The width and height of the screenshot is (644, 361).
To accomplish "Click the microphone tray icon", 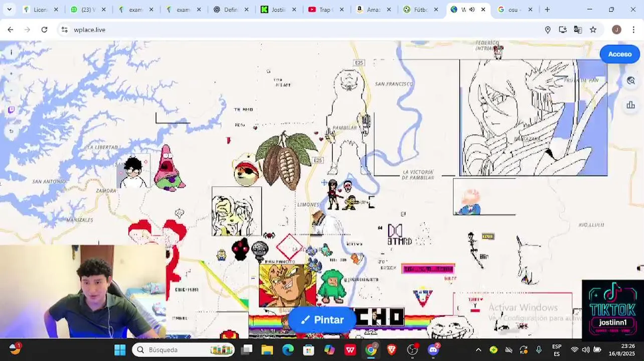I will coord(539,350).
